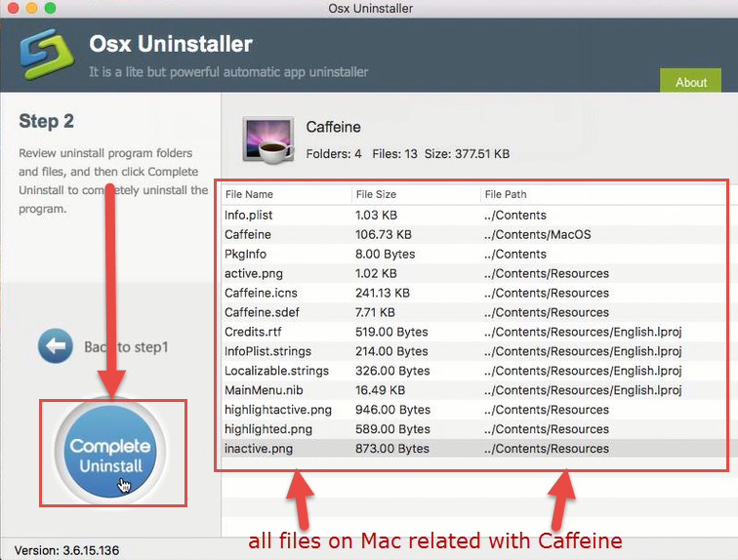Click the 8.00 Bytes size cell
The image size is (738, 560).
pos(385,255)
